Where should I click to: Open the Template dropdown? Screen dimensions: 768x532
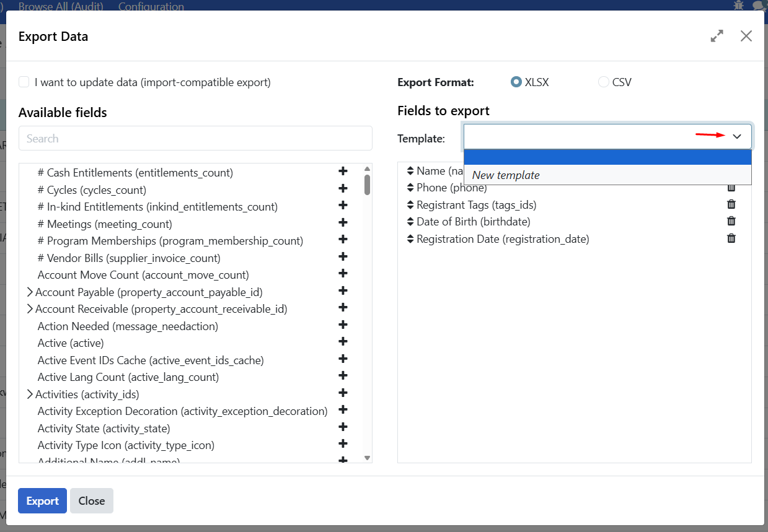pyautogui.click(x=737, y=136)
